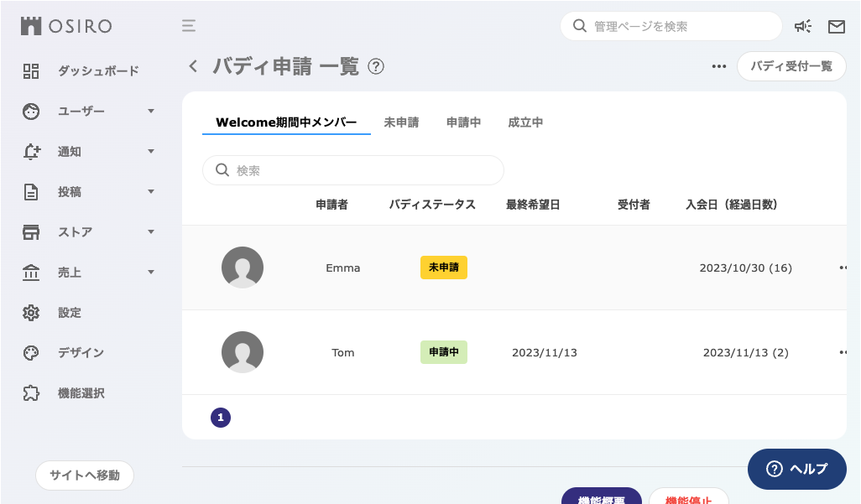This screenshot has height=504, width=861.
Task: Switch to the 成立中 tab
Action: (x=526, y=121)
